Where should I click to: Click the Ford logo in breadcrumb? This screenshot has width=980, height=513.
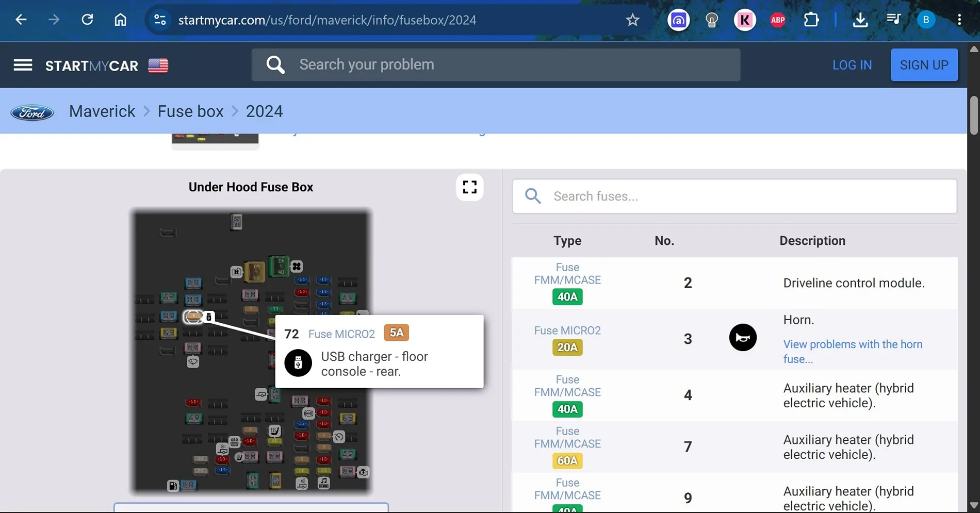point(32,112)
